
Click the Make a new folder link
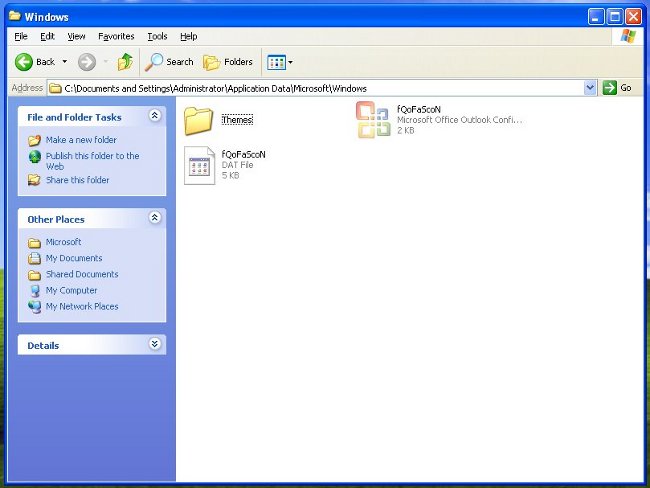pos(81,140)
